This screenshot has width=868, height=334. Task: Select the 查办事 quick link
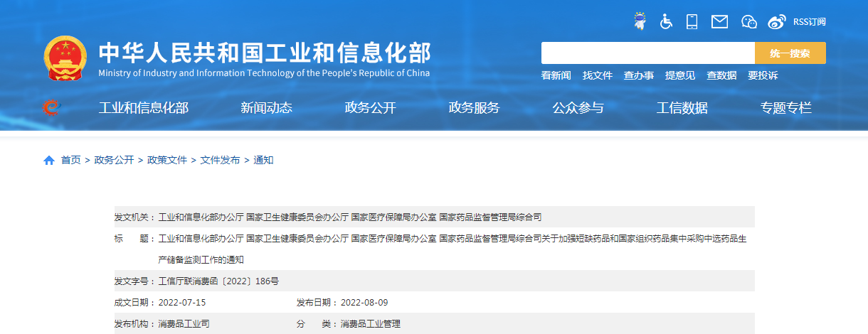click(639, 75)
